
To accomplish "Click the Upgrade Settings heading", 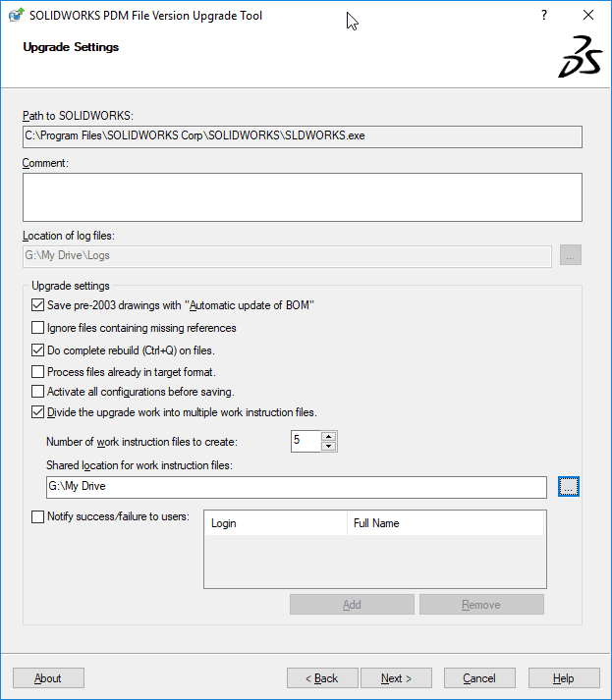I will tap(71, 47).
